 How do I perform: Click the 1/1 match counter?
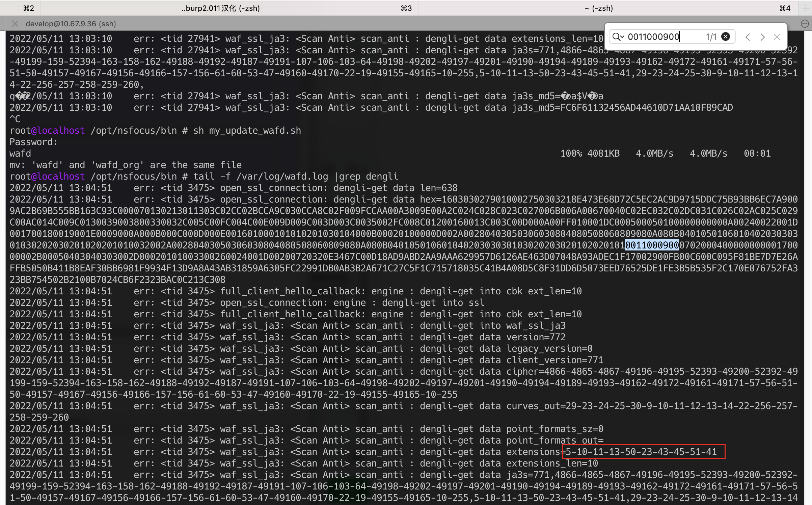tap(711, 36)
